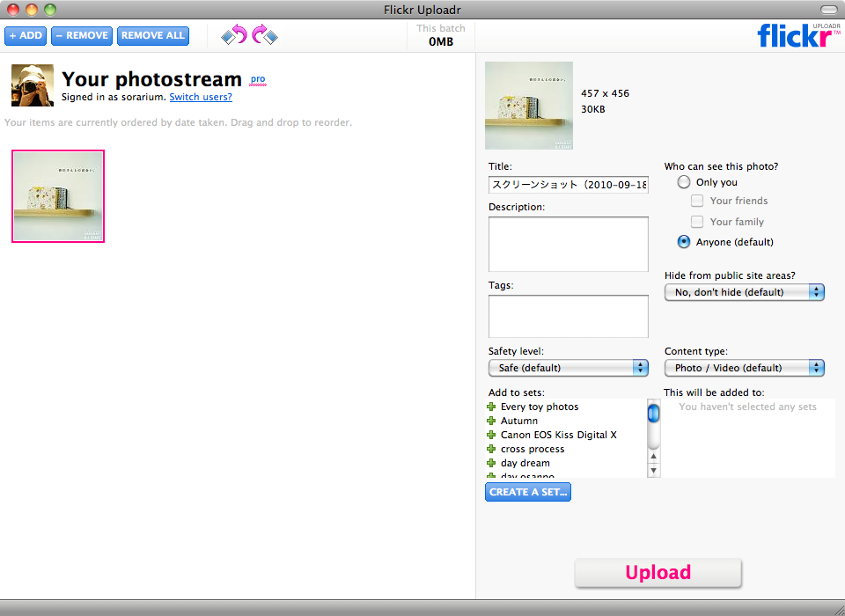The width and height of the screenshot is (845, 616).
Task: Click the CREATE A SET... button
Action: pyautogui.click(x=528, y=492)
